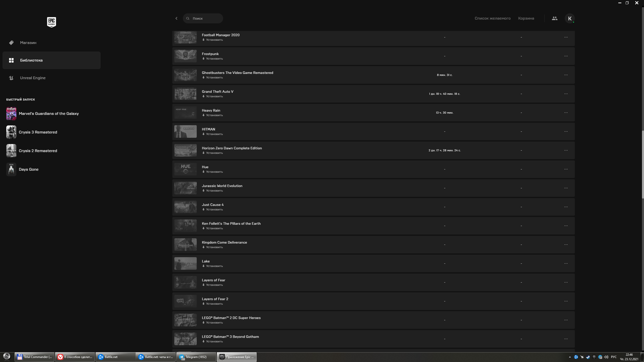Click the Epic Games logo

click(52, 22)
